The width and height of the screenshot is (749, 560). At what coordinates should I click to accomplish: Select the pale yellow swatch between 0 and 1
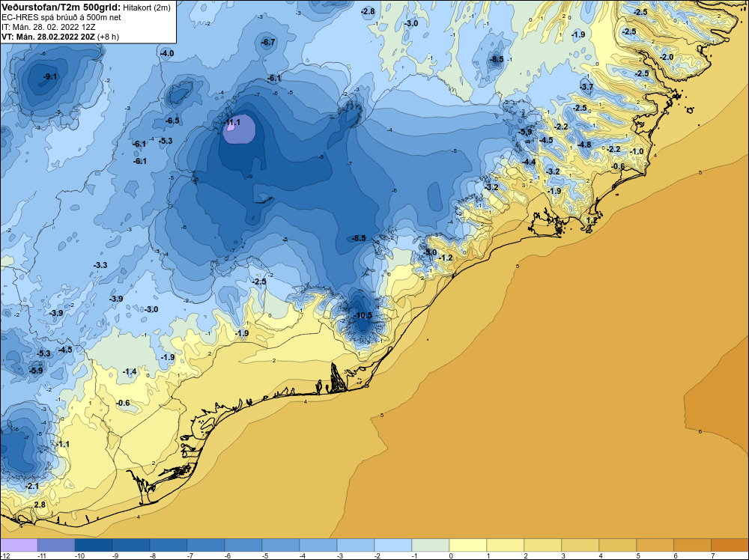pyautogui.click(x=468, y=545)
